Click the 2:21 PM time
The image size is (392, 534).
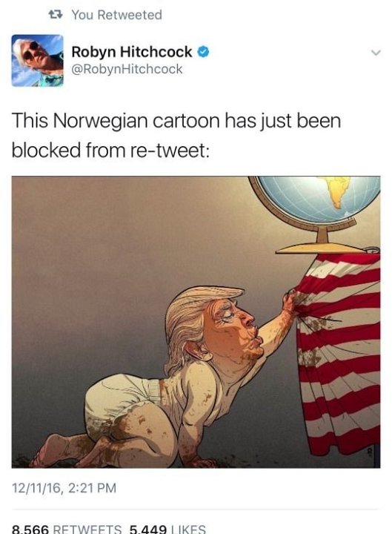[x=92, y=488]
